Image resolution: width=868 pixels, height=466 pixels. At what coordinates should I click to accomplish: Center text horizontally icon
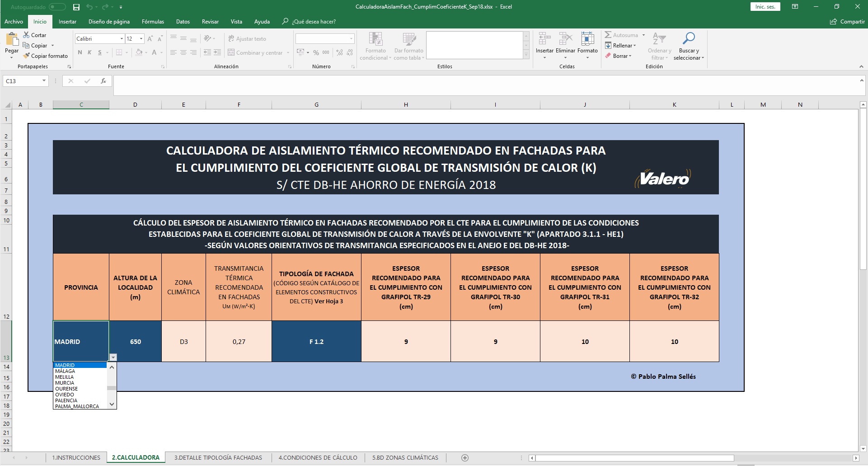183,52
